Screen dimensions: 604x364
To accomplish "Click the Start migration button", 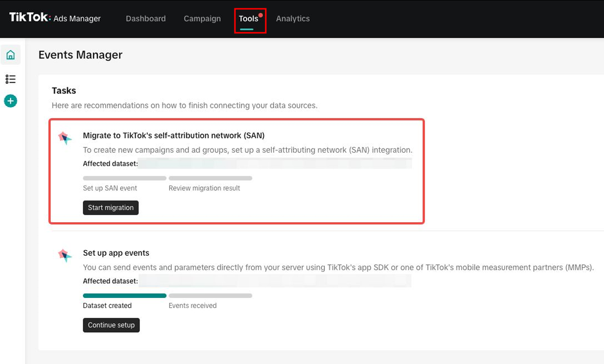I will 111,207.
